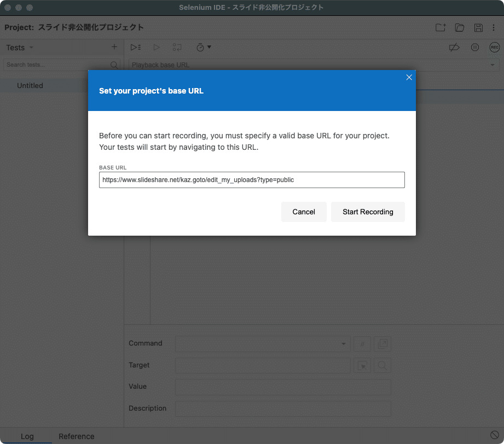
Task: Click the Start Recording button
Action: (368, 212)
